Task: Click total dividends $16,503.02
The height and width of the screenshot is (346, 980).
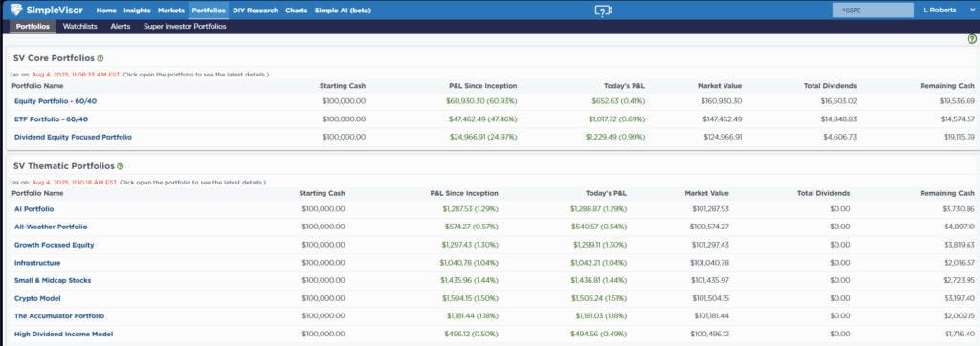Action: point(838,101)
